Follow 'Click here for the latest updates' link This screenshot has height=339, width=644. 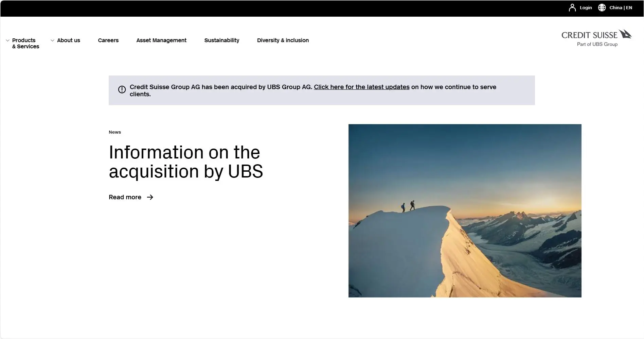click(362, 87)
